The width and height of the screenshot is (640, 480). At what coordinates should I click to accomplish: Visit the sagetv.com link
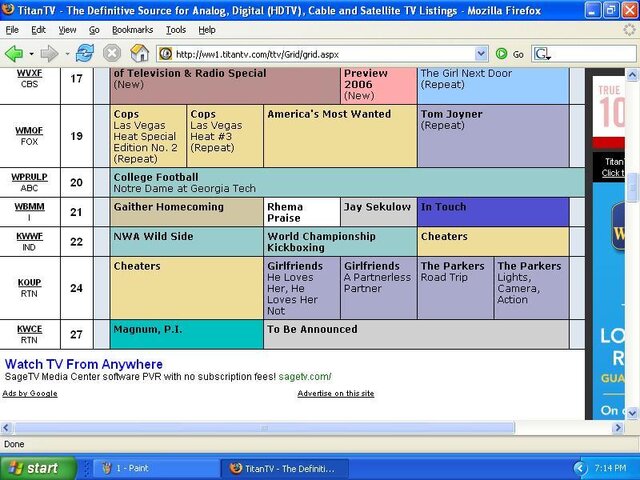[x=305, y=376]
